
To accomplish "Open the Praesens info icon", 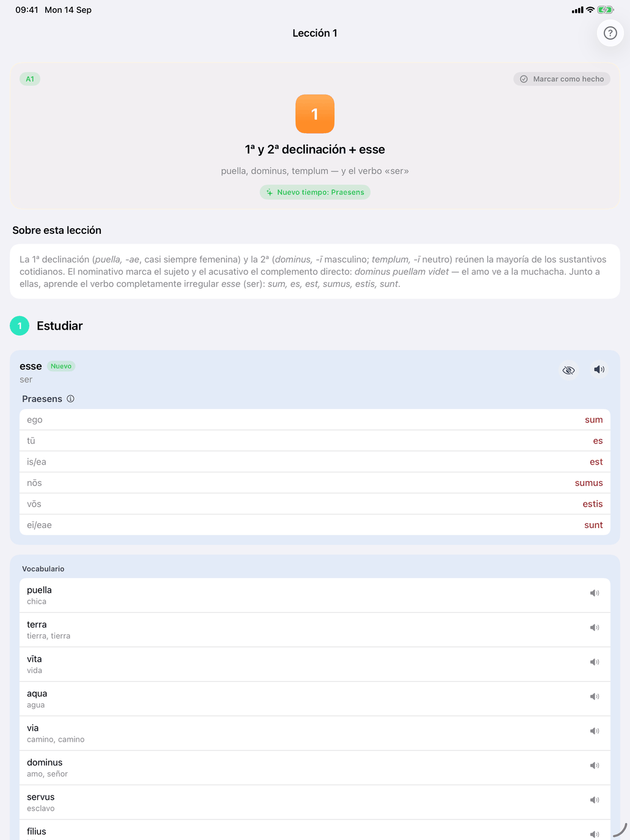I will (x=70, y=399).
